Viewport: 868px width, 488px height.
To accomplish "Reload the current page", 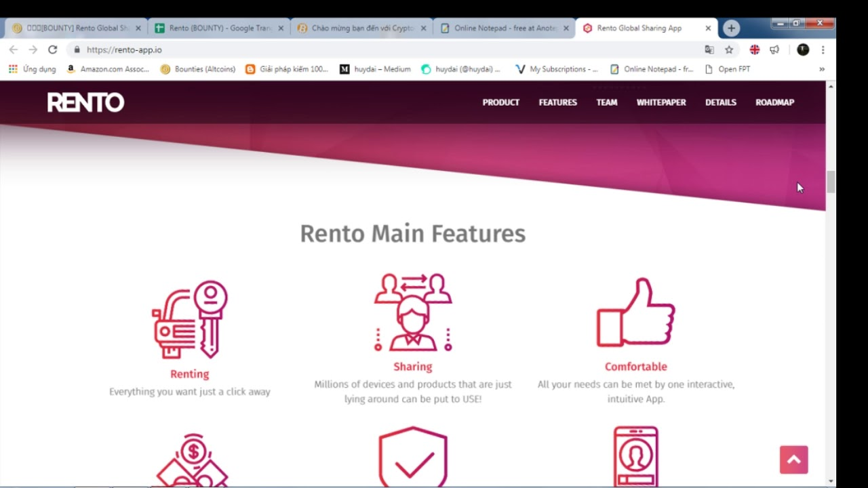I will coord(52,49).
